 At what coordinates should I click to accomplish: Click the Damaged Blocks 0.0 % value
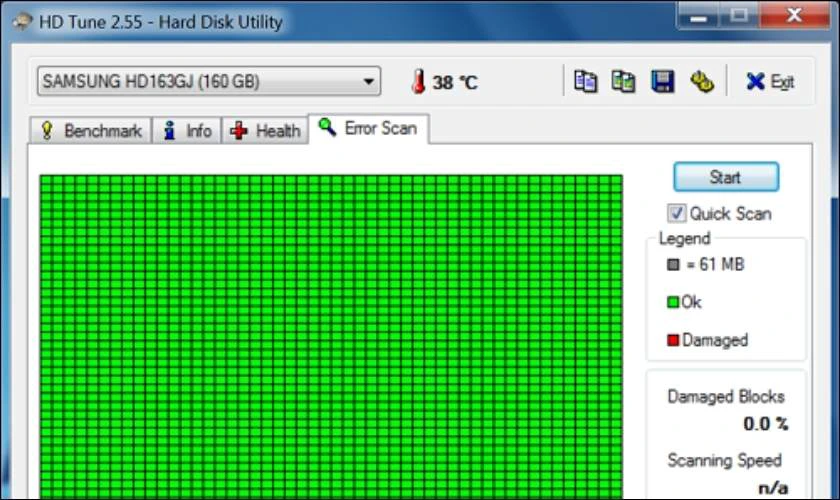click(x=766, y=424)
